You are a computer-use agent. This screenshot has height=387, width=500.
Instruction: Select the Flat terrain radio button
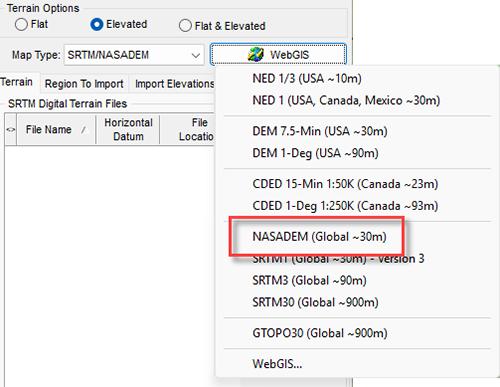coord(21,25)
